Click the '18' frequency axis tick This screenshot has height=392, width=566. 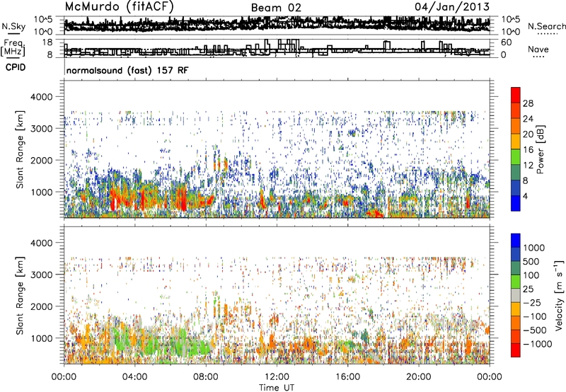pyautogui.click(x=47, y=42)
